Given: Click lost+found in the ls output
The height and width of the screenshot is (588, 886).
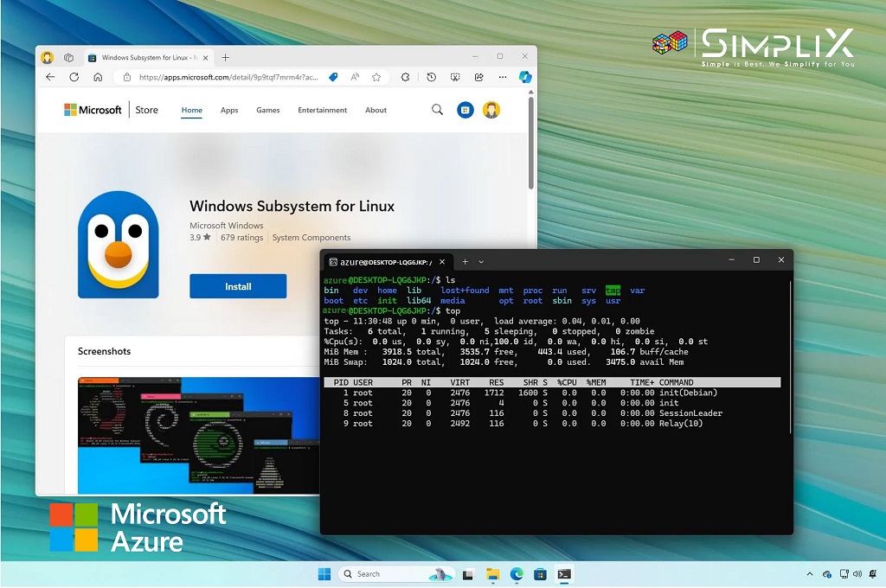Looking at the screenshot, I should click(x=465, y=291).
